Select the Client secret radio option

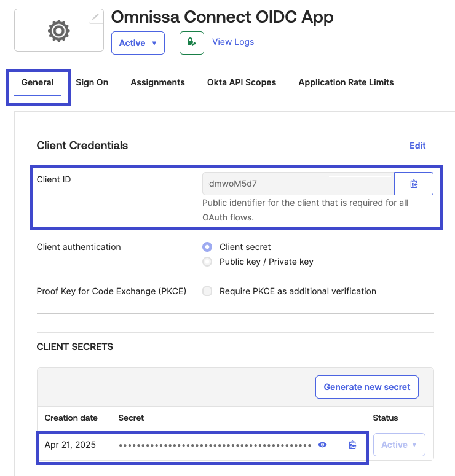point(207,247)
